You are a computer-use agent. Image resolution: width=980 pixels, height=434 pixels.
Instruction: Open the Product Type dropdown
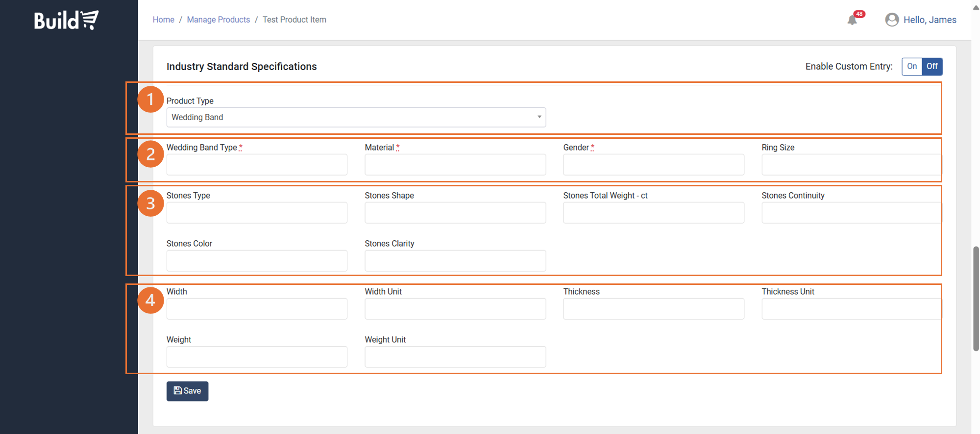[x=356, y=117]
